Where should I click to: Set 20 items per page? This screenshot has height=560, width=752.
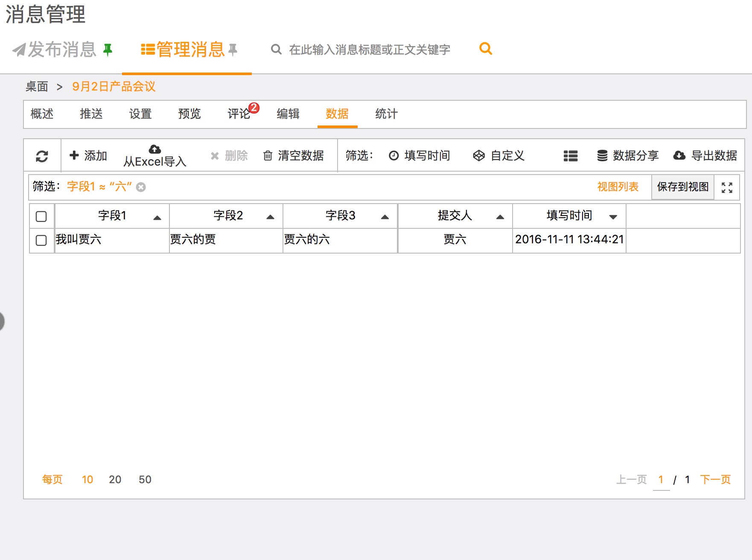pyautogui.click(x=115, y=480)
